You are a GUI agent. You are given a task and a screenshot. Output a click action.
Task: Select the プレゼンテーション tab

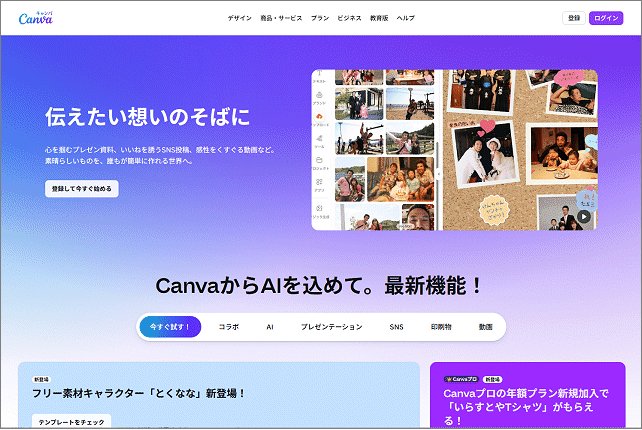click(x=331, y=327)
